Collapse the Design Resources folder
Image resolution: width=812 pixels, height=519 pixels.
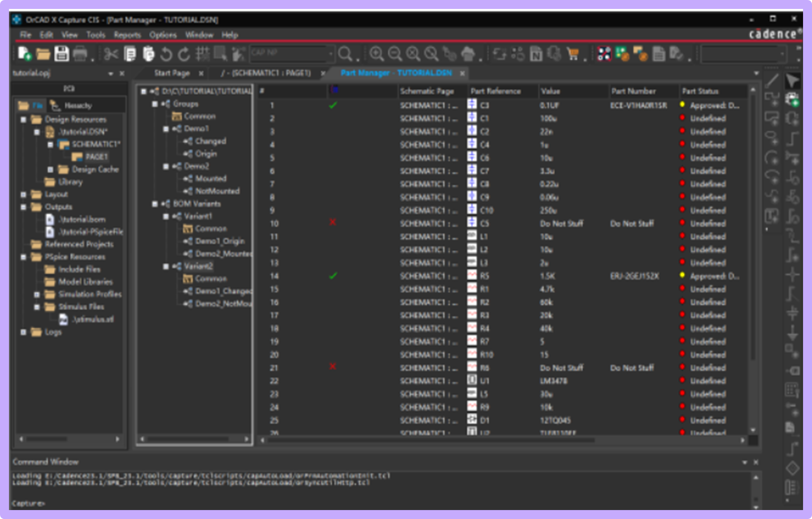[x=24, y=120]
